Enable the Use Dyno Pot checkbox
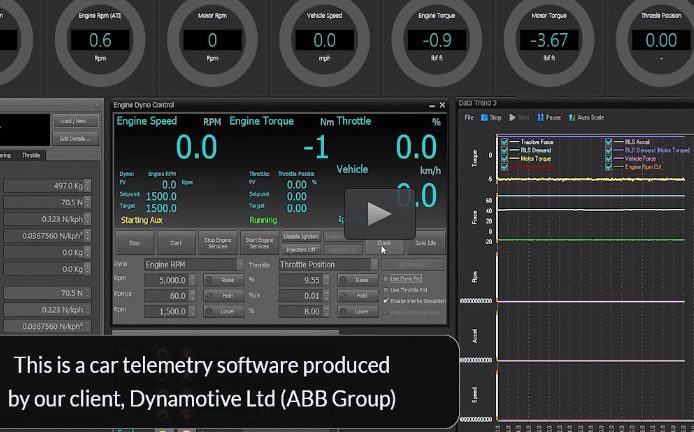The height and width of the screenshot is (432, 694). coord(386,279)
